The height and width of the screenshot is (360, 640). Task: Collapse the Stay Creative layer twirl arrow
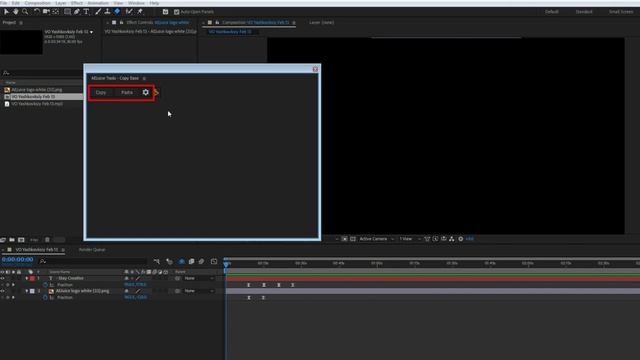coord(27,278)
